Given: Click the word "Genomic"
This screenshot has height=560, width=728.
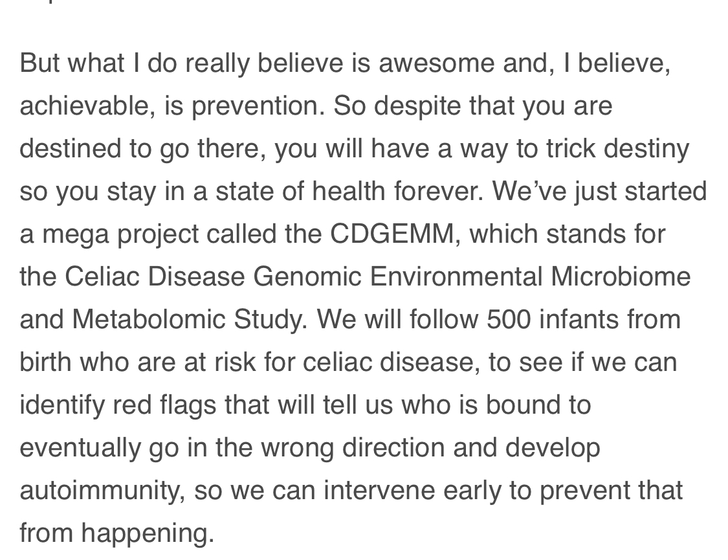Looking at the screenshot, I should point(307,276).
